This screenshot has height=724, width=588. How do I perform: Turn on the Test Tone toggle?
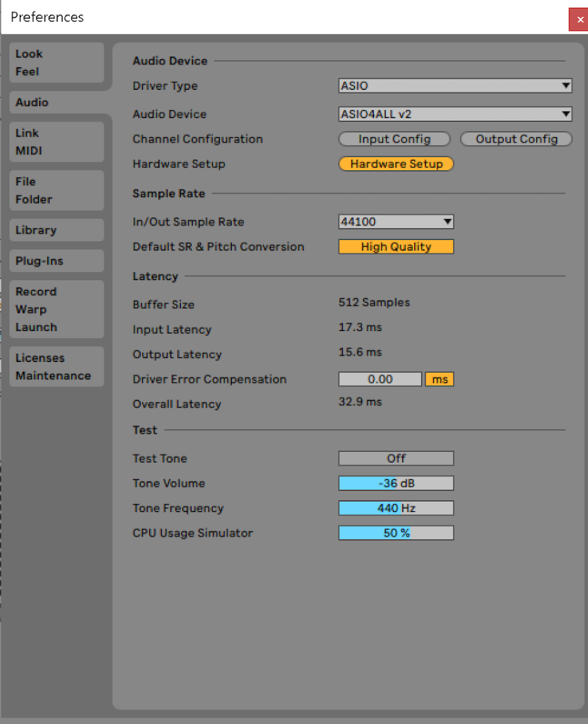coord(396,459)
